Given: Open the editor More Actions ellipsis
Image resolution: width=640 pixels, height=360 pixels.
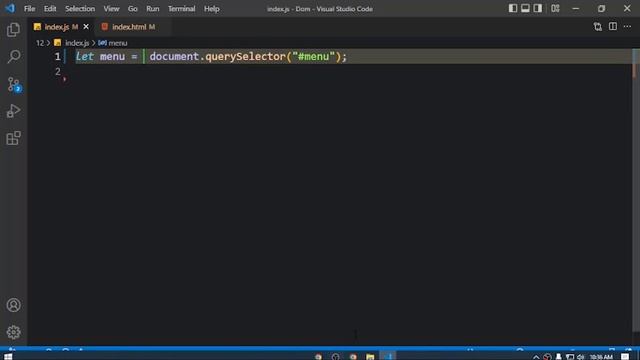Looking at the screenshot, I should [627, 27].
